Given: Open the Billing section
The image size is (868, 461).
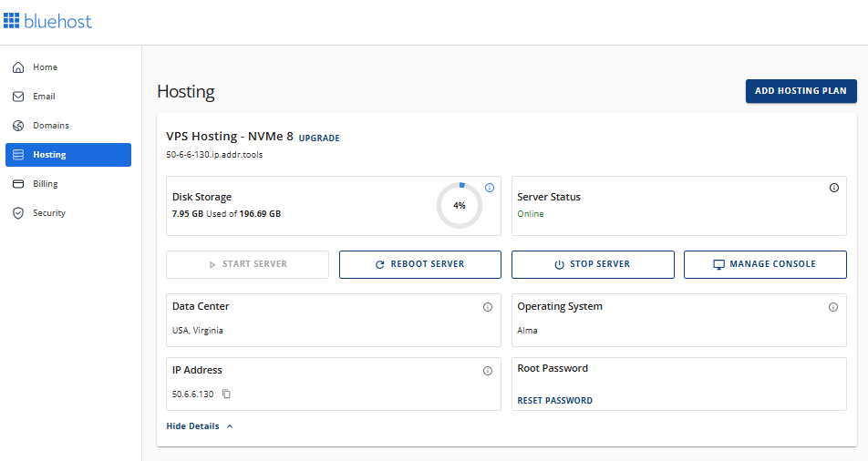Looking at the screenshot, I should (x=68, y=184).
